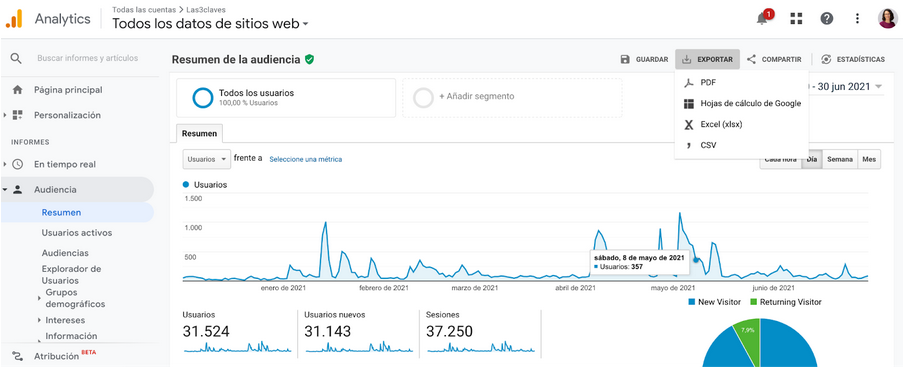Click the Google Analytics logo
Image resolution: width=903 pixels, height=367 pixels.
[14, 18]
